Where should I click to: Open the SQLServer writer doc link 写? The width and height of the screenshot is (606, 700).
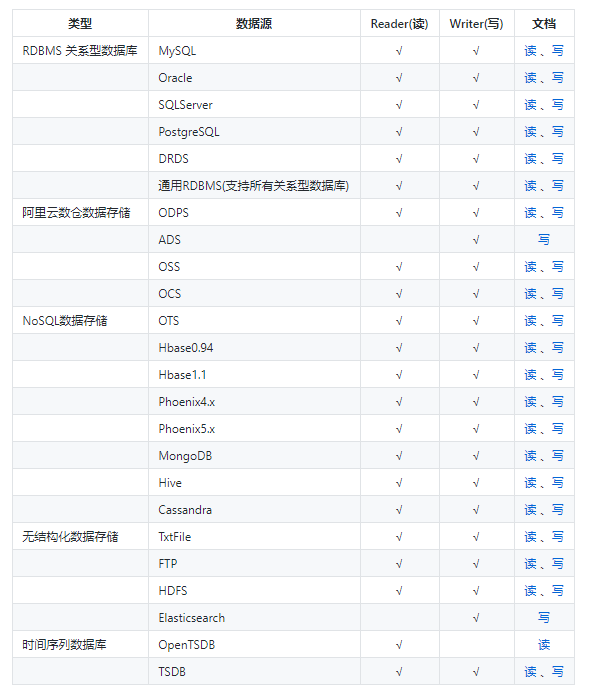click(x=557, y=105)
